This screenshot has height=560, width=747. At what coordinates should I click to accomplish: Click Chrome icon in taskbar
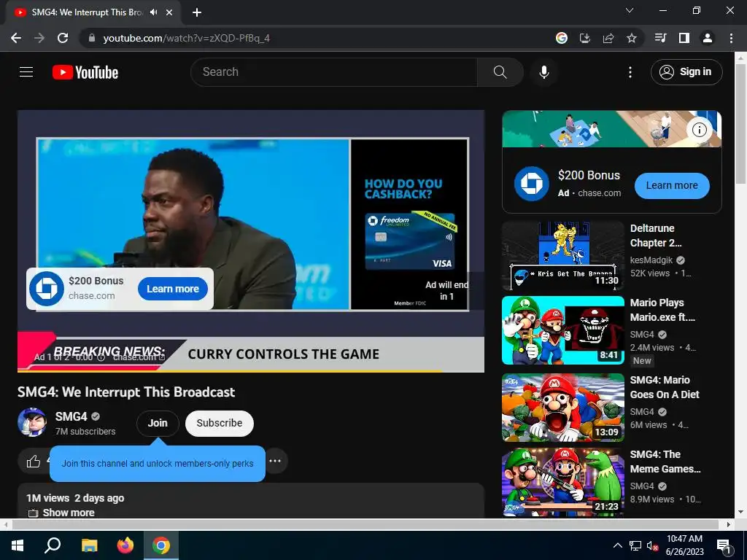point(161,545)
